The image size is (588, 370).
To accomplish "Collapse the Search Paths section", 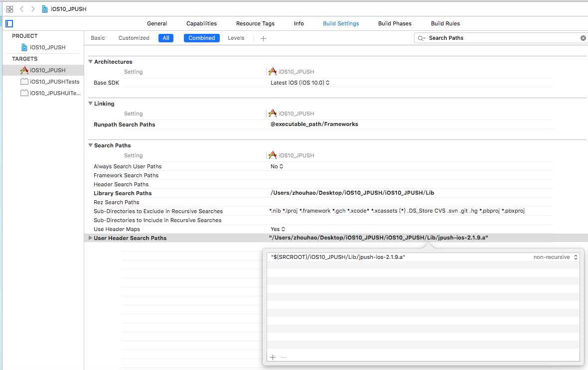I will (x=90, y=145).
